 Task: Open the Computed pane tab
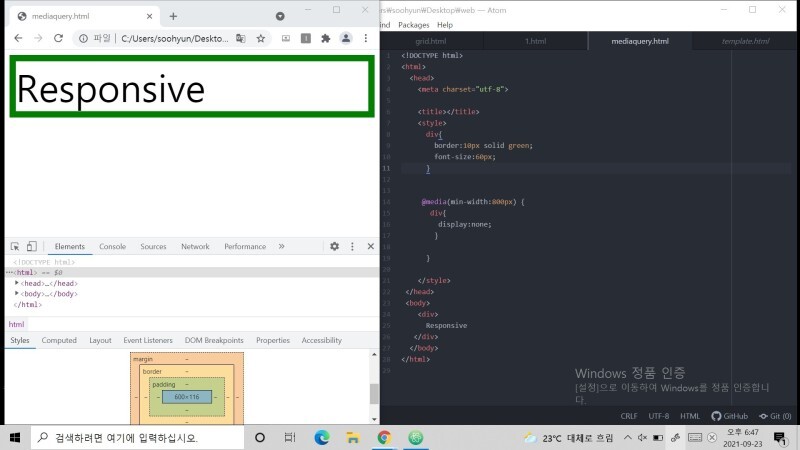(x=59, y=340)
